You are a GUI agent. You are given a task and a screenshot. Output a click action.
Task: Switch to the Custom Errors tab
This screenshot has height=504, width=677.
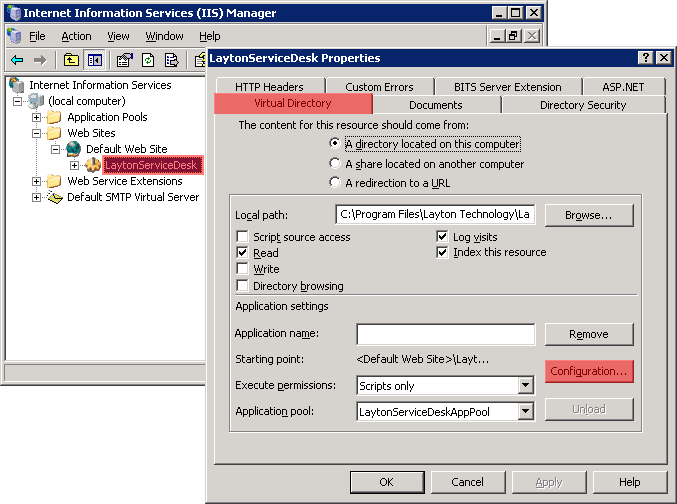(x=380, y=86)
